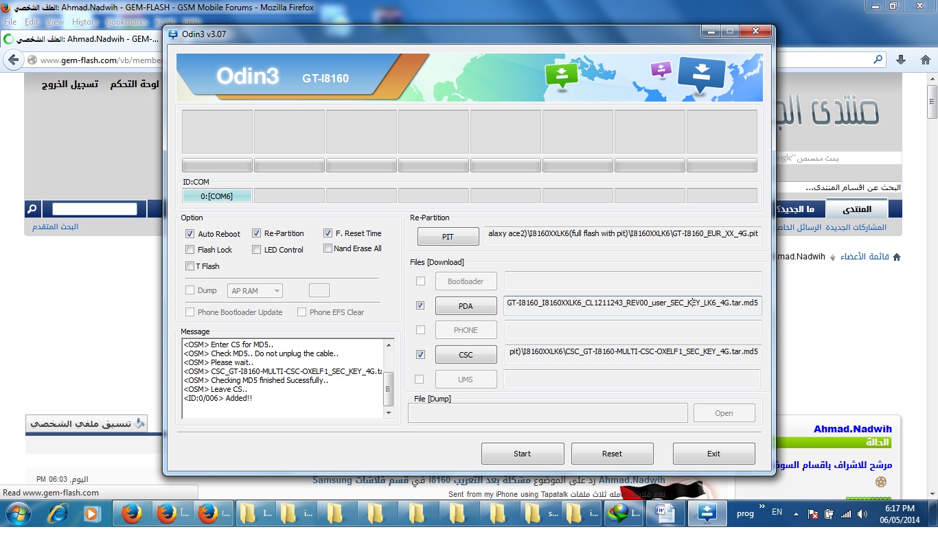Open the البحث المتقدم advanced search link
Image resolution: width=938 pixels, height=560 pixels.
pyautogui.click(x=56, y=226)
